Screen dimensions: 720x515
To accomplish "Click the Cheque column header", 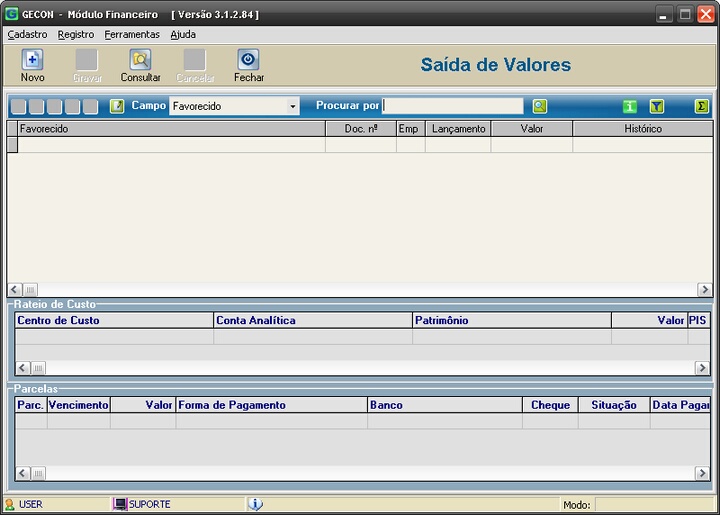I will 550,405.
